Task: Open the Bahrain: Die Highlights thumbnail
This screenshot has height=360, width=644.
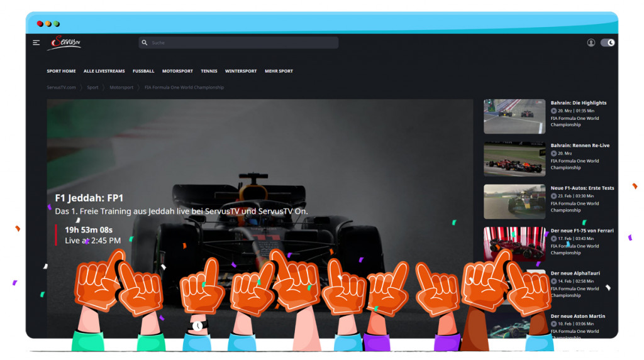Action: point(514,117)
